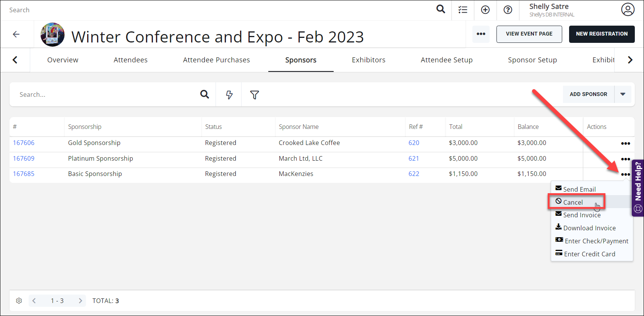The image size is (644, 316).
Task: Click the View Event Page button
Action: (x=529, y=34)
